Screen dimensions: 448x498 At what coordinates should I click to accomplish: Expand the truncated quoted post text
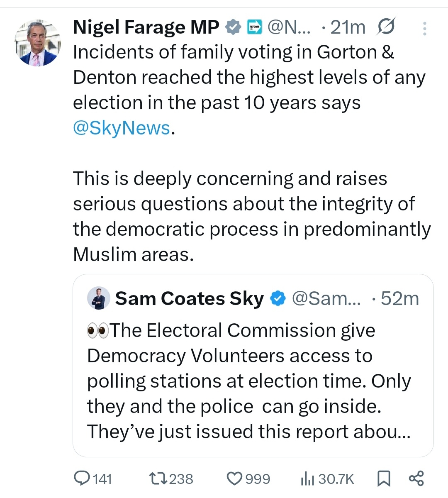click(x=249, y=432)
